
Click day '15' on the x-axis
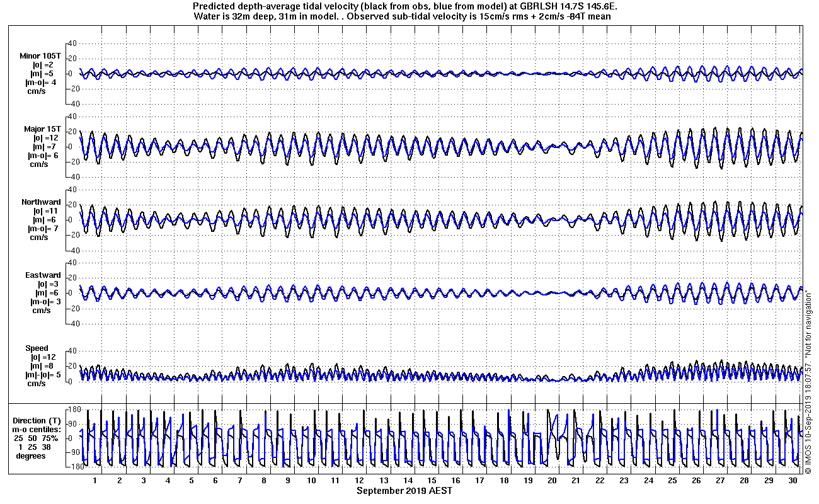click(x=432, y=480)
